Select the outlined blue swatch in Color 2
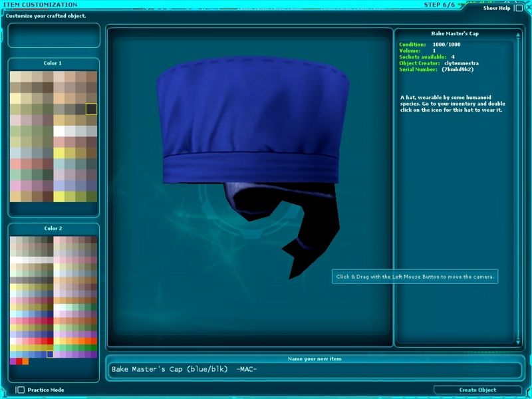The height and width of the screenshot is (399, 532). 50,354
